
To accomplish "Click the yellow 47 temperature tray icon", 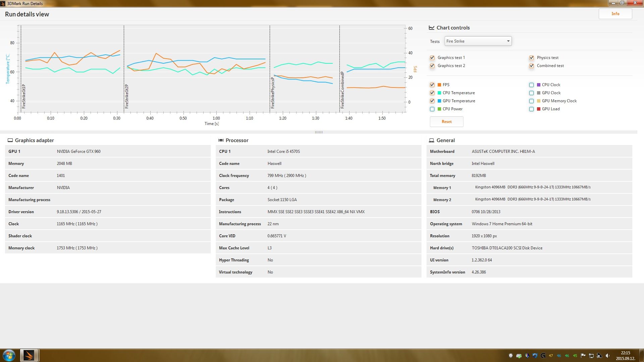I will pyautogui.click(x=551, y=356).
